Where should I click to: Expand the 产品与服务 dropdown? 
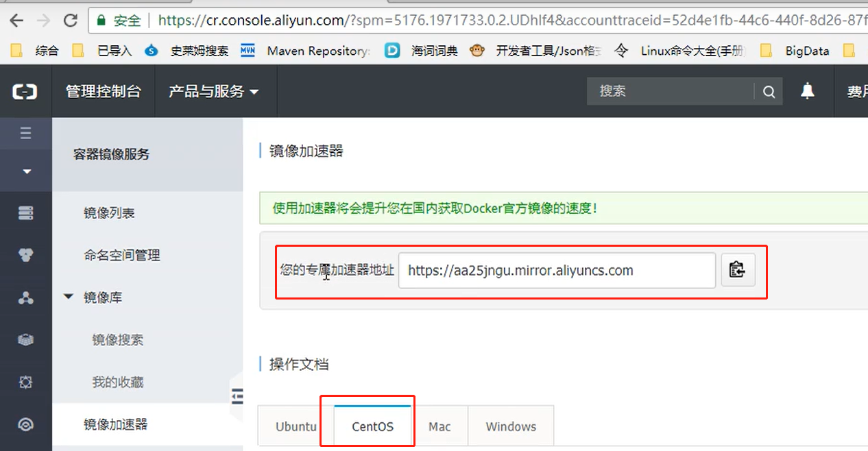click(x=215, y=90)
